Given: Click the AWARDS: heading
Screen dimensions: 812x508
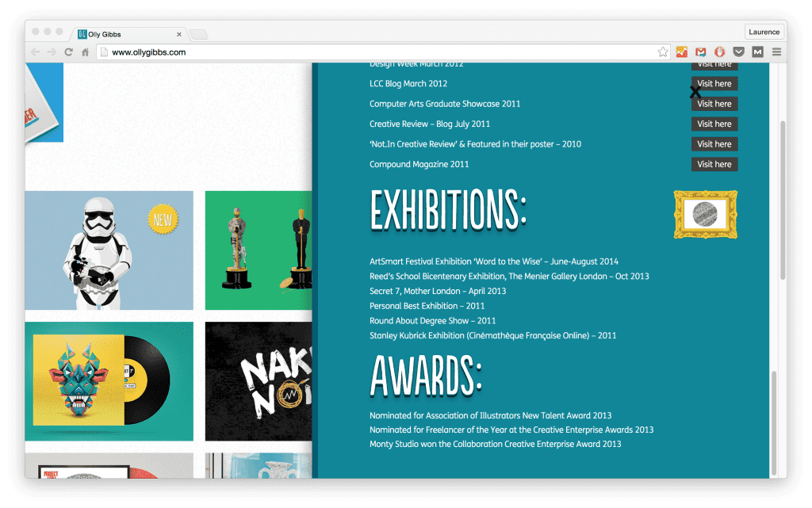Looking at the screenshot, I should point(426,376).
